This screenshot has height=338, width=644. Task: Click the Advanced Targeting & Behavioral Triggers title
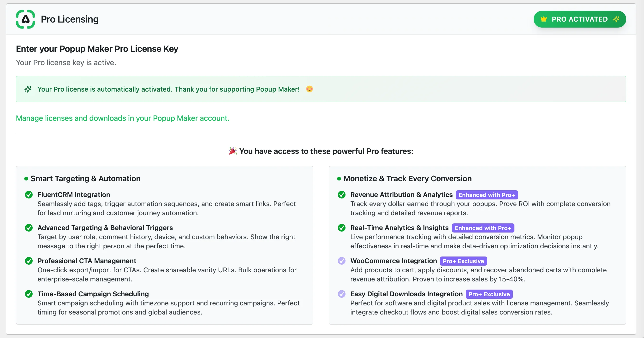point(105,227)
